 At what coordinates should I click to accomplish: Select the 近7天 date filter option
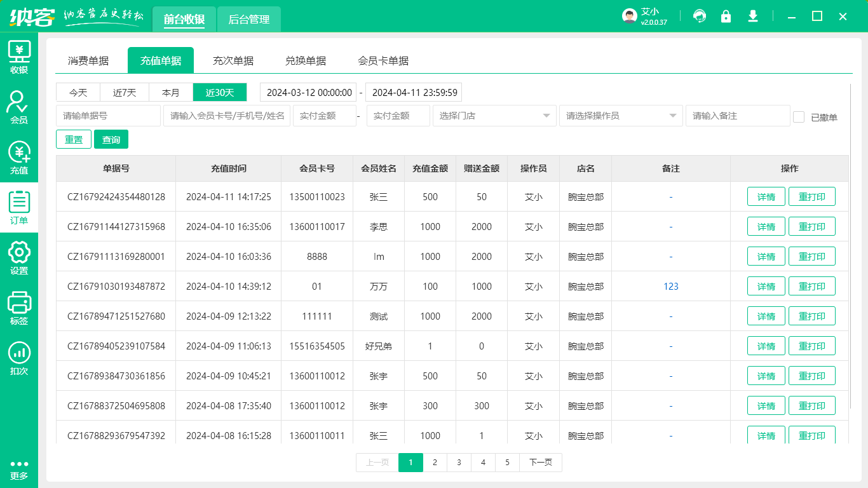coord(124,92)
